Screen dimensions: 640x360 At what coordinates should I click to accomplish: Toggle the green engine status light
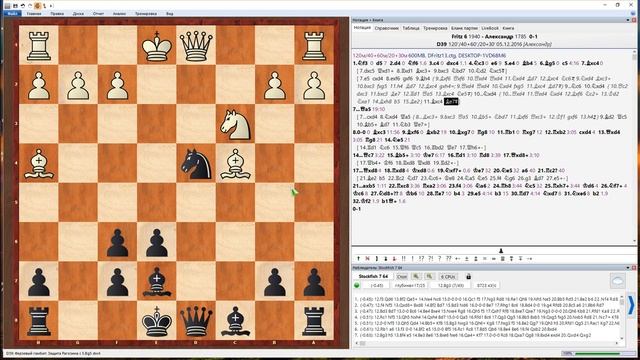pyautogui.click(x=357, y=285)
